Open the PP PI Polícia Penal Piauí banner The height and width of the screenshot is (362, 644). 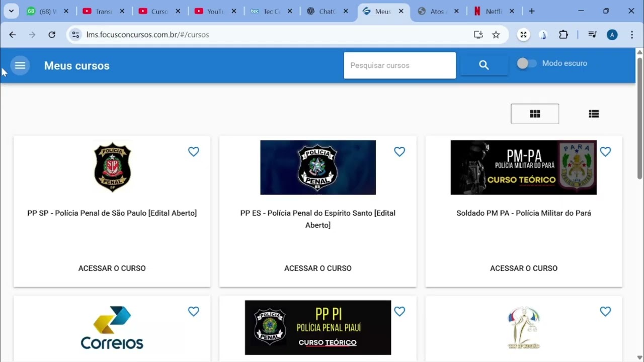click(x=318, y=328)
